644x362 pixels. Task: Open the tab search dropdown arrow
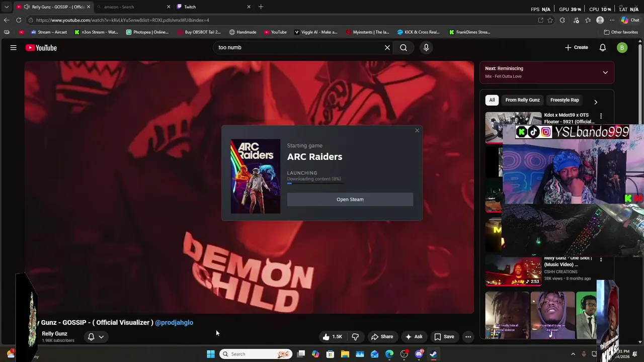click(6, 7)
